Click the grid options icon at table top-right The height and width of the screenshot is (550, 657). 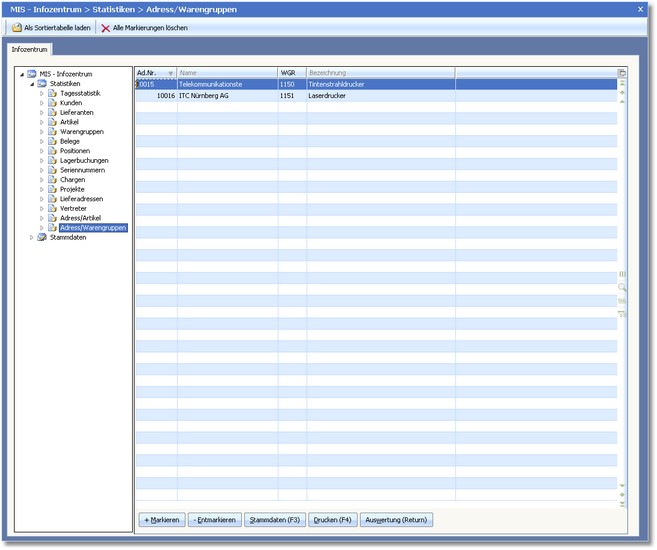(622, 73)
